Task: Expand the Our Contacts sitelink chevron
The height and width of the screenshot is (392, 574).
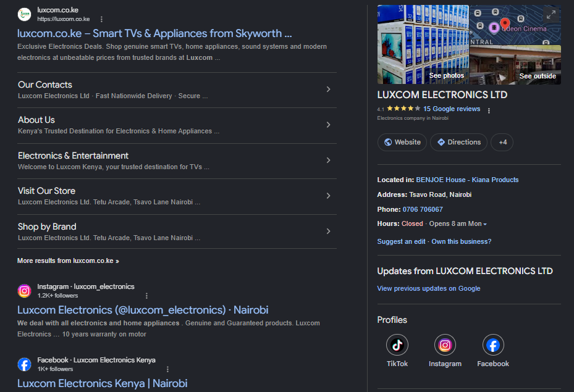Action: pyautogui.click(x=328, y=90)
